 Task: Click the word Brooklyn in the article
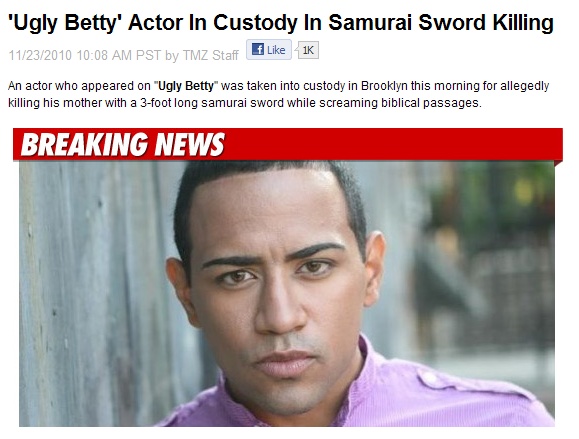[384, 86]
